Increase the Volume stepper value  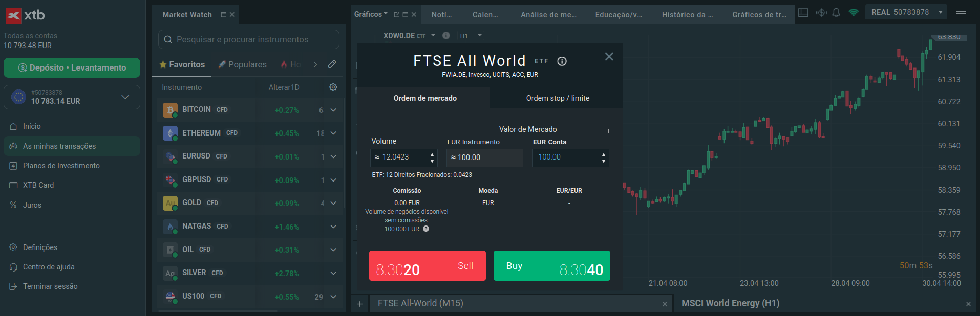[432, 154]
